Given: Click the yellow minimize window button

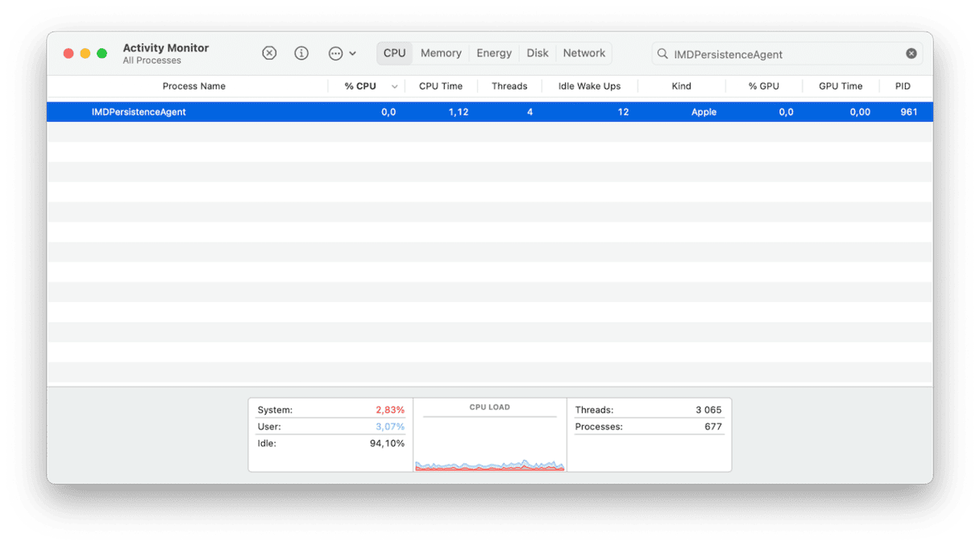Looking at the screenshot, I should click(x=85, y=53).
